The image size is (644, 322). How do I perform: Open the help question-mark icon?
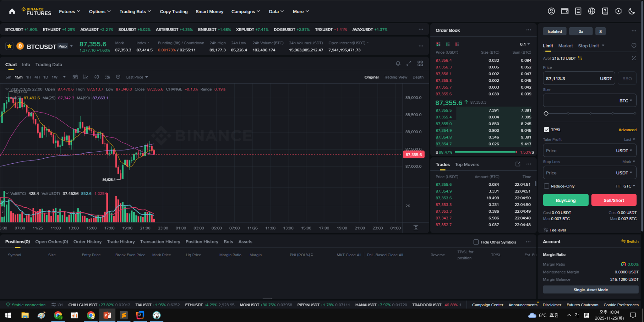[605, 11]
